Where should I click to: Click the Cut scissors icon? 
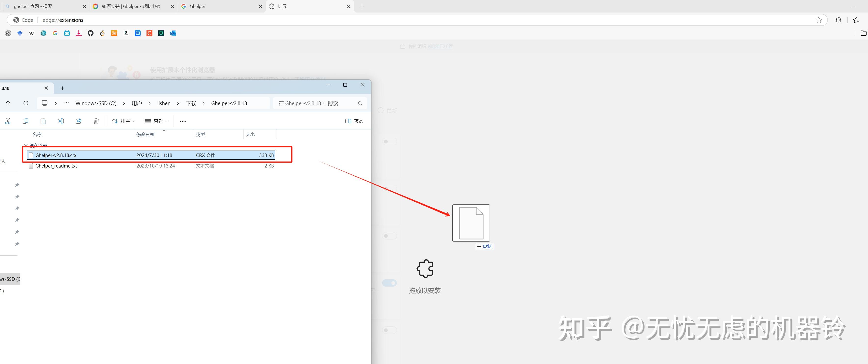point(8,121)
